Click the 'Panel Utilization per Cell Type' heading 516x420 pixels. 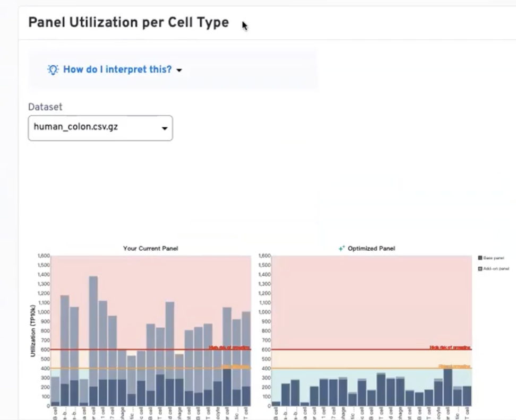[128, 22]
